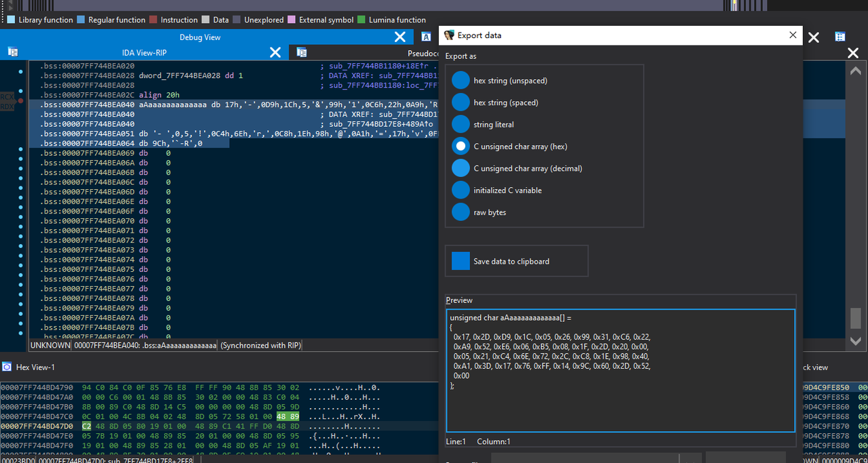
Task: Click the list icon at the right of the Export data dialog
Action: tap(840, 37)
